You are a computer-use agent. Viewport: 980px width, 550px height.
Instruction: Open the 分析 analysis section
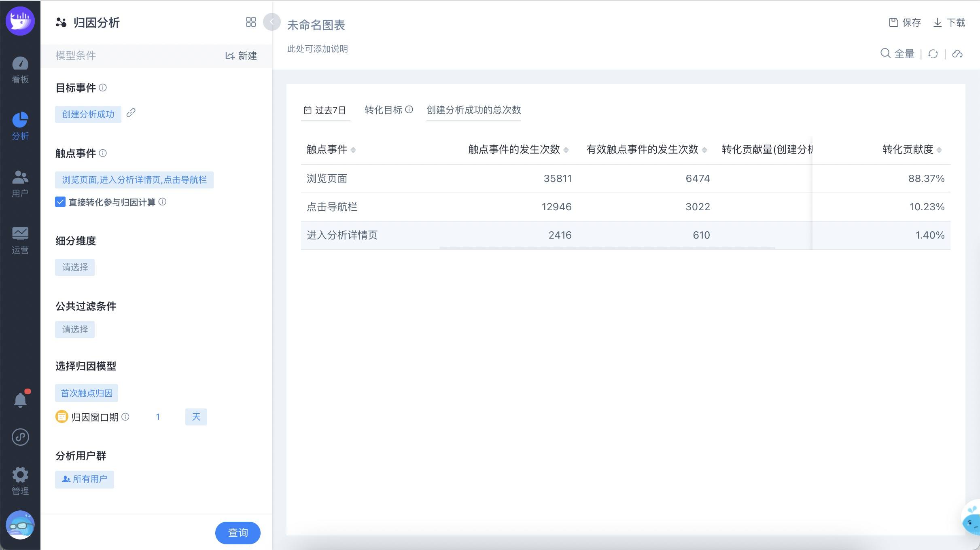coord(20,127)
